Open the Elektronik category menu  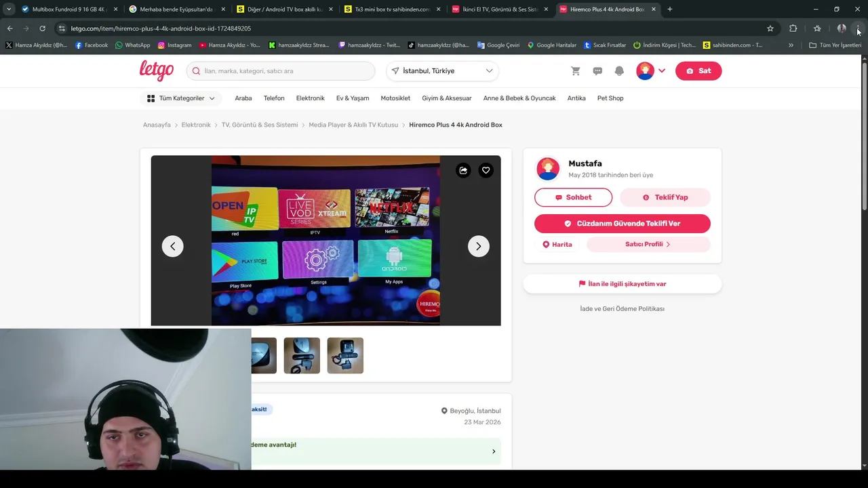pyautogui.click(x=311, y=98)
